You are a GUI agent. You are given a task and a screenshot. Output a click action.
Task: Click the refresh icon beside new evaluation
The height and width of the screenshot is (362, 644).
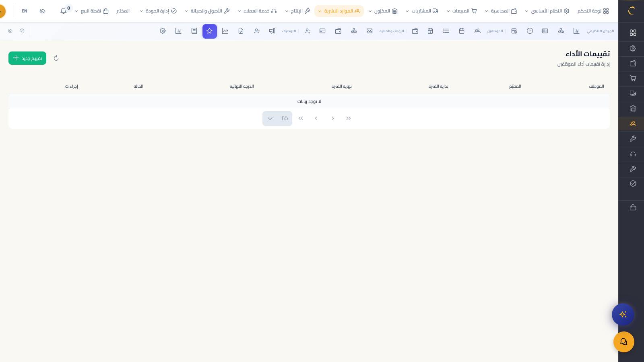(x=56, y=58)
